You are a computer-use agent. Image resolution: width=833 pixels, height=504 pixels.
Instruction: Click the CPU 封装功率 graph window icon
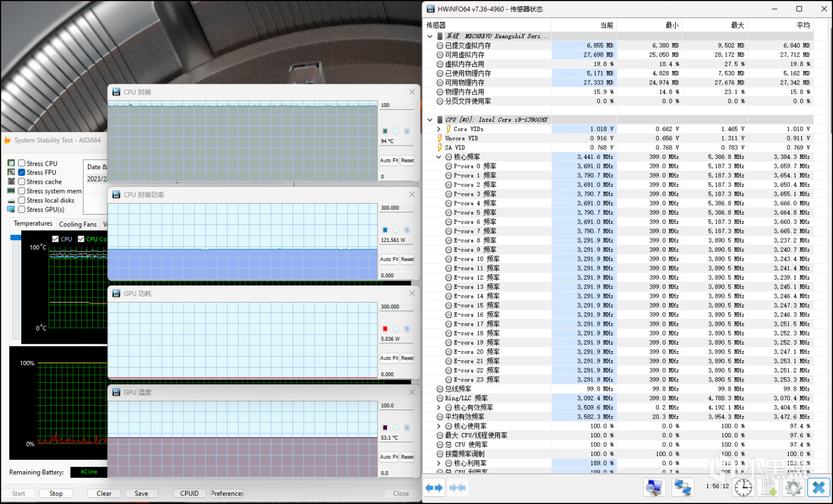click(116, 195)
